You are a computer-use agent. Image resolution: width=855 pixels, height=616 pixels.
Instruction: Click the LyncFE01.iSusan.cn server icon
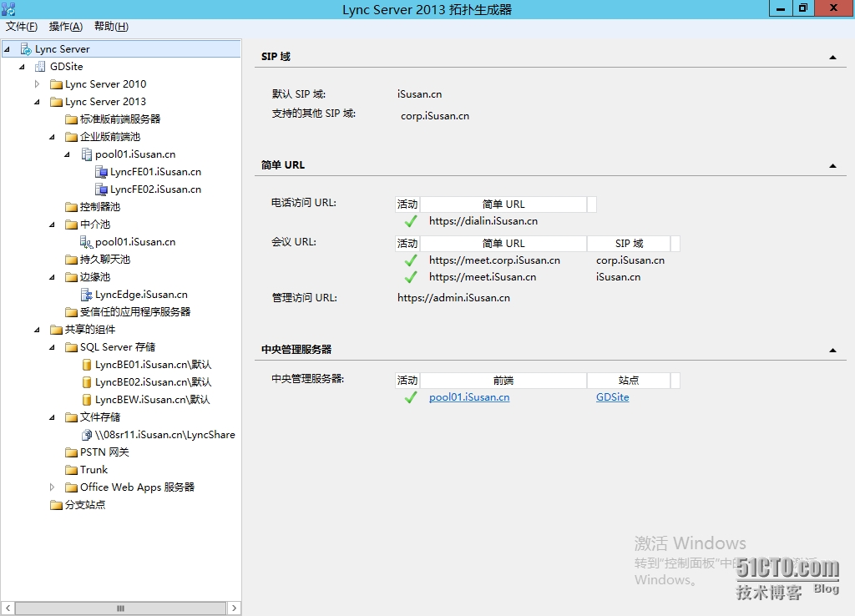[x=101, y=172]
